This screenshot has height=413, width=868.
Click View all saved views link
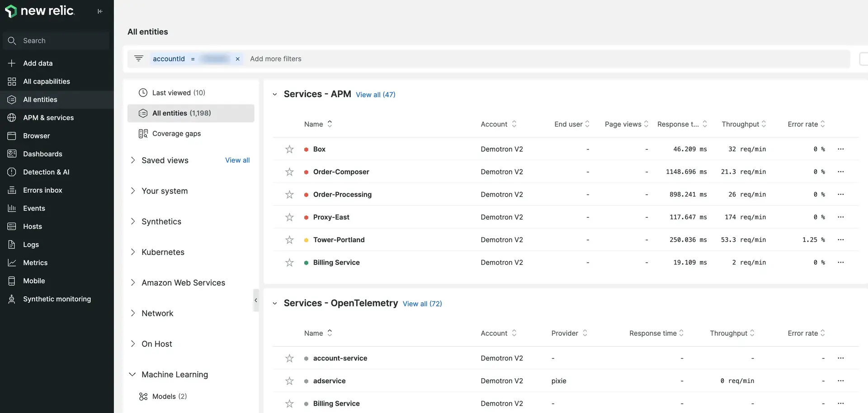pos(237,160)
